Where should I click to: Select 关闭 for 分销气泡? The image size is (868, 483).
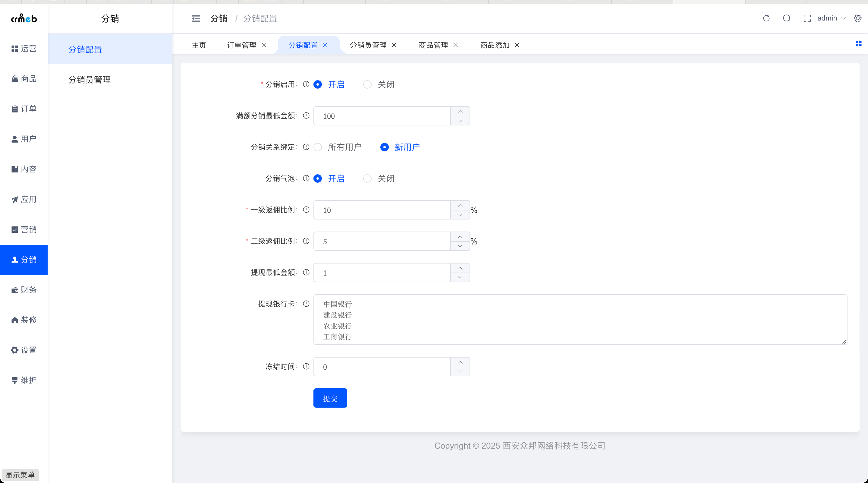tap(367, 179)
